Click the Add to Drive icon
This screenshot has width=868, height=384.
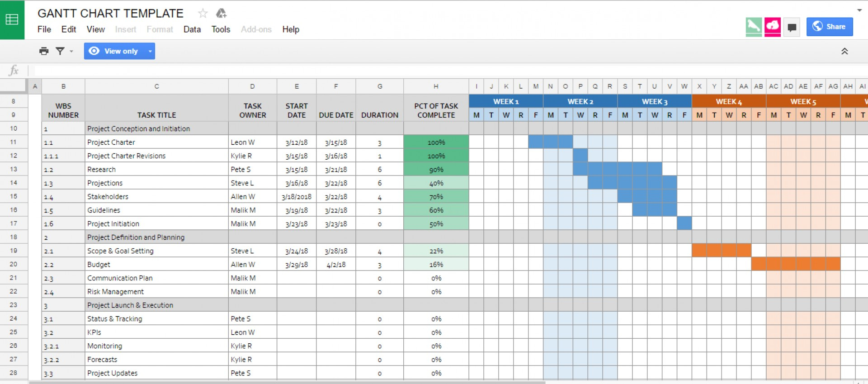(221, 14)
